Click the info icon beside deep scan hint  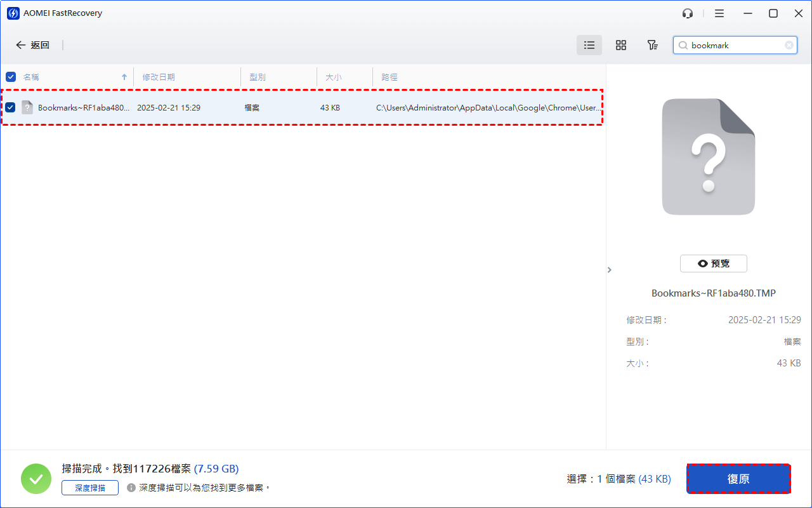coord(131,488)
